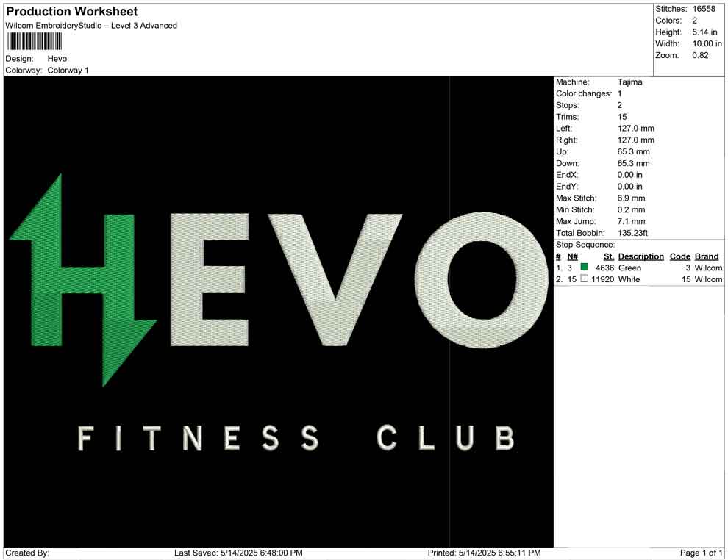Click the Up value '65.3 mm'
This screenshot has height=560, width=728.
(x=634, y=151)
